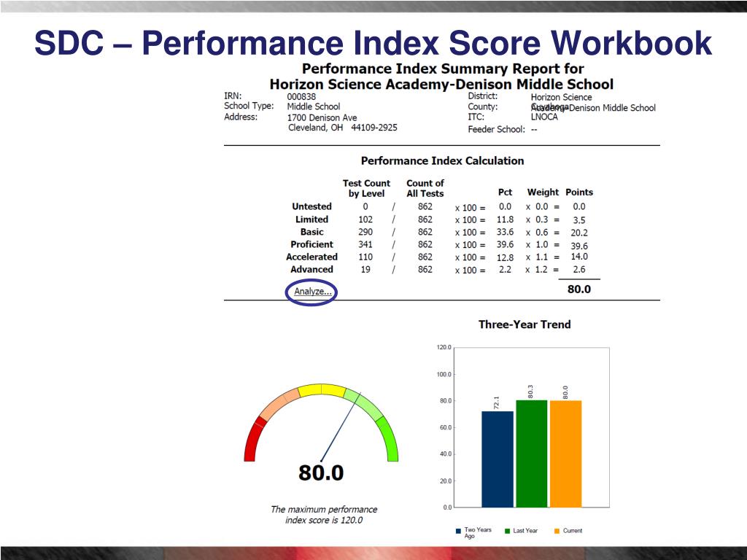Click bar label 80.3 on chart

pyautogui.click(x=530, y=392)
